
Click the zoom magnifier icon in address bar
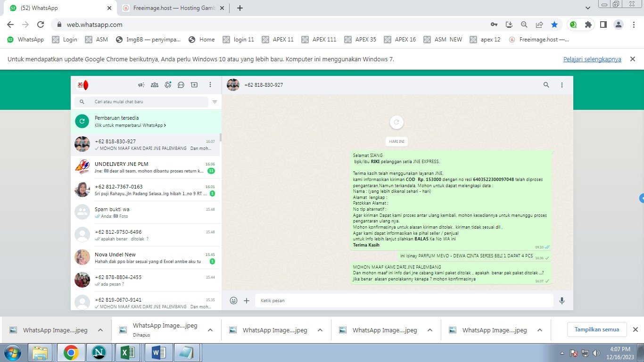pos(524,25)
